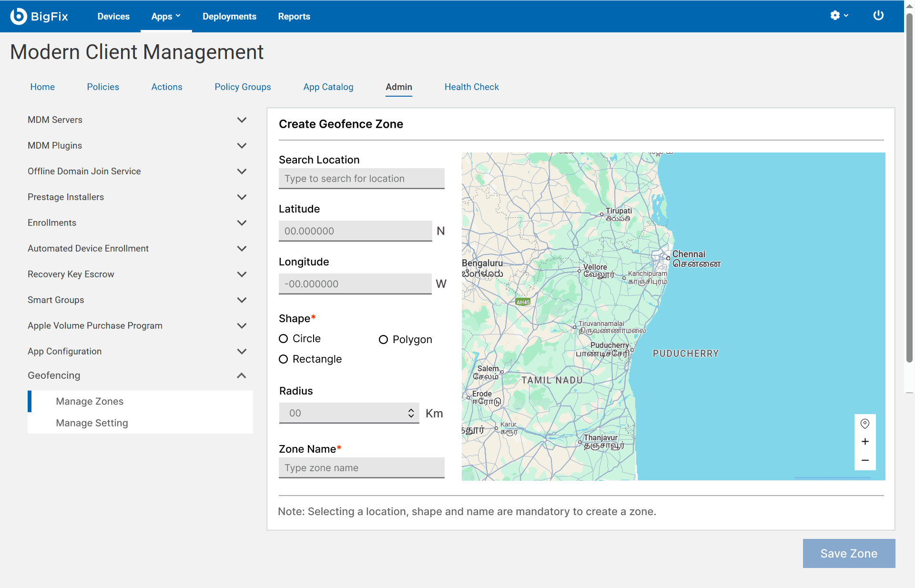915x588 pixels.
Task: Click Kanchipuram on the map
Action: click(x=648, y=274)
